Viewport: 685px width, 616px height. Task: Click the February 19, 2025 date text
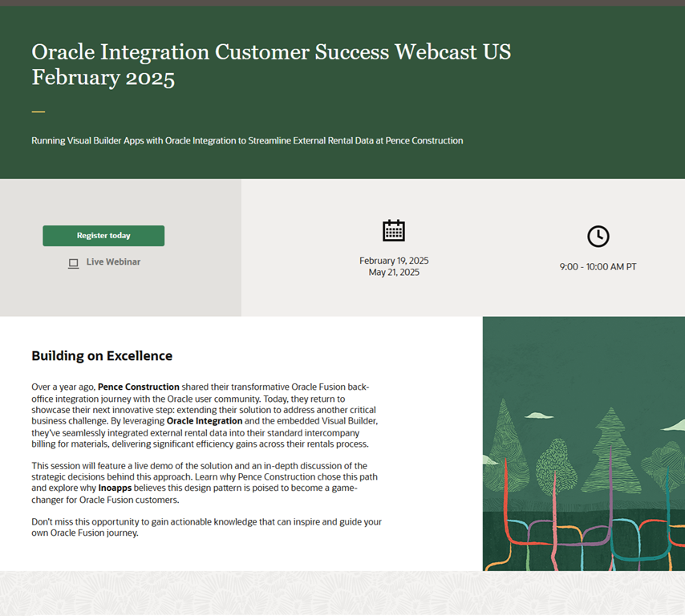(x=394, y=261)
